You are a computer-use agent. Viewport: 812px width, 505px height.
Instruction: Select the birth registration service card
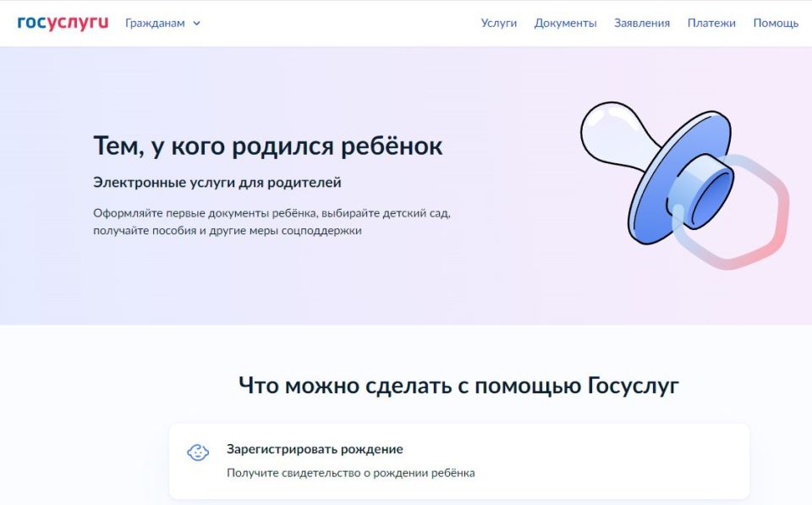461,461
